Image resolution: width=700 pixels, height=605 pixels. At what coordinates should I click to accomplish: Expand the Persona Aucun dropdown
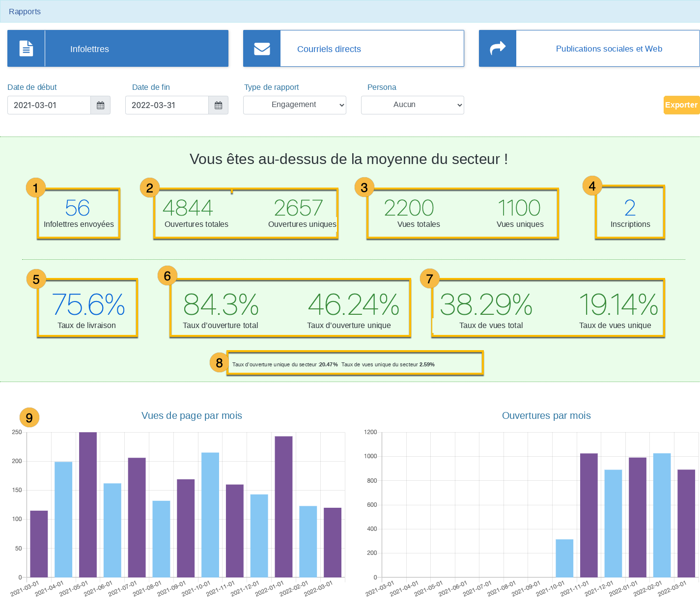point(413,105)
